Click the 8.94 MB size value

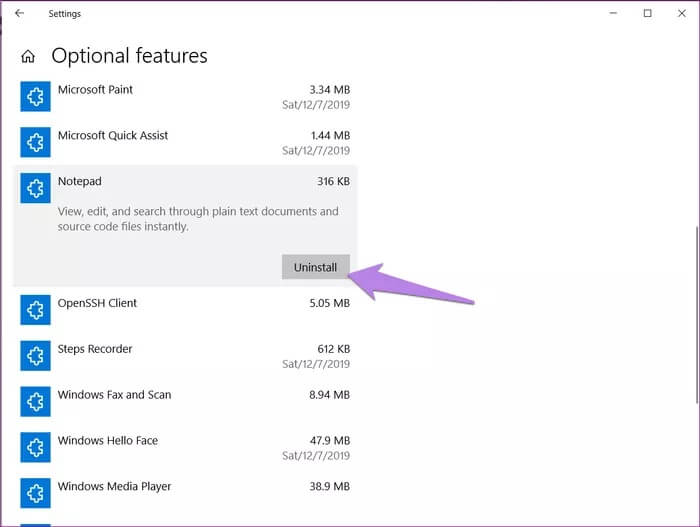[x=329, y=395]
